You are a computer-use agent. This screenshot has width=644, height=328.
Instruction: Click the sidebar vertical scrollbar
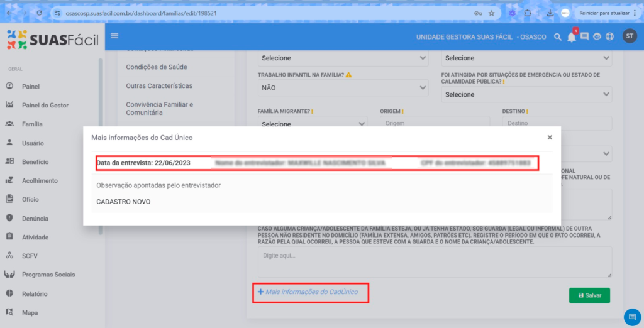(x=100, y=146)
